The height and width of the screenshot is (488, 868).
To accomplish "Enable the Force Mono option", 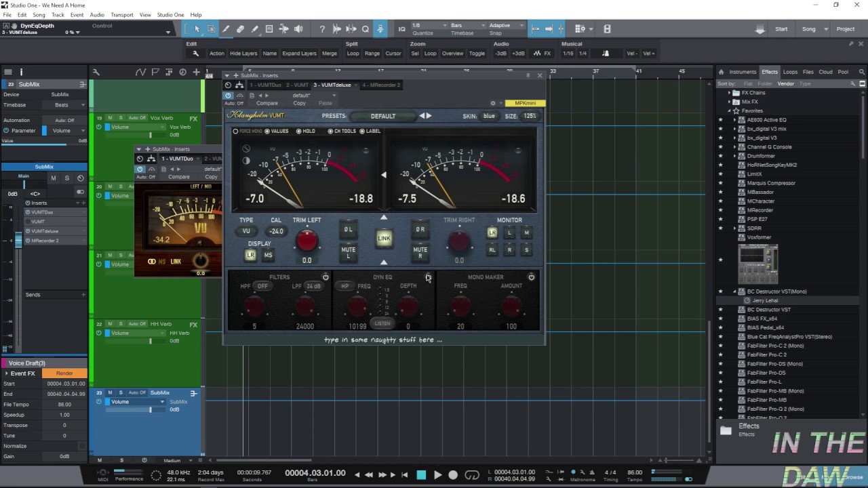I will coord(236,131).
